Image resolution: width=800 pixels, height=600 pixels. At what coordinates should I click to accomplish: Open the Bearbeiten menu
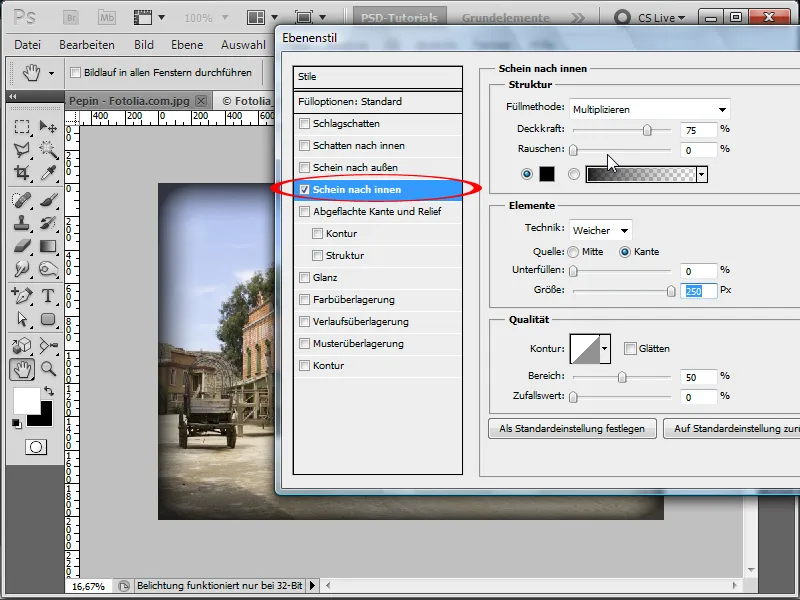86,45
